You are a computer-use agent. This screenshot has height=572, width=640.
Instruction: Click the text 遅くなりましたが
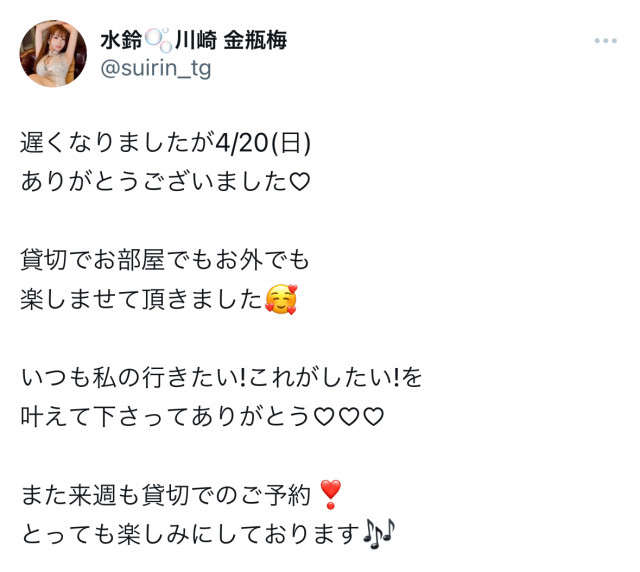118,143
